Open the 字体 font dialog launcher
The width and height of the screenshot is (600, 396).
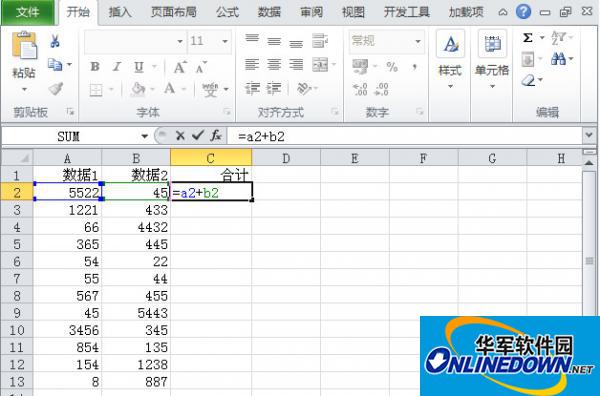227,112
